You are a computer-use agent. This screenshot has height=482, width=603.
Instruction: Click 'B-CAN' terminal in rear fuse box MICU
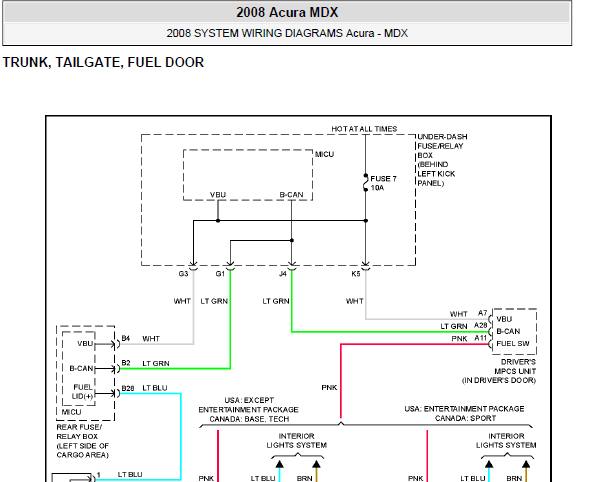point(81,368)
